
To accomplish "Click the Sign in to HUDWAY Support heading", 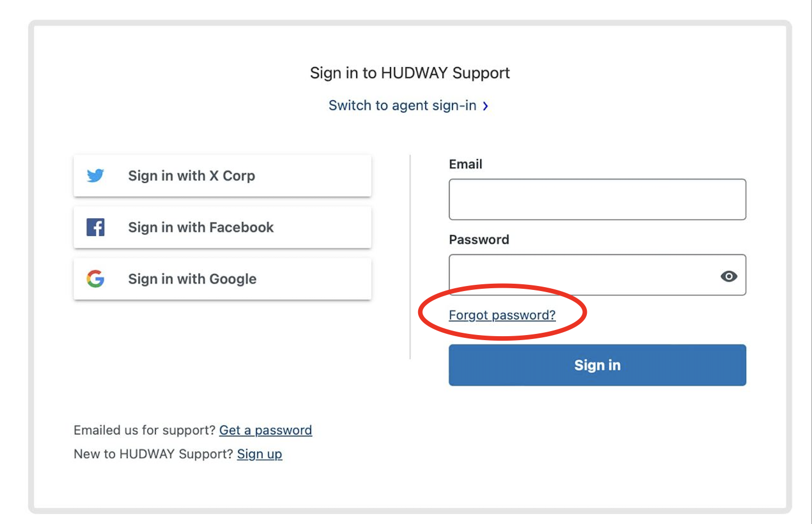I will click(x=410, y=73).
